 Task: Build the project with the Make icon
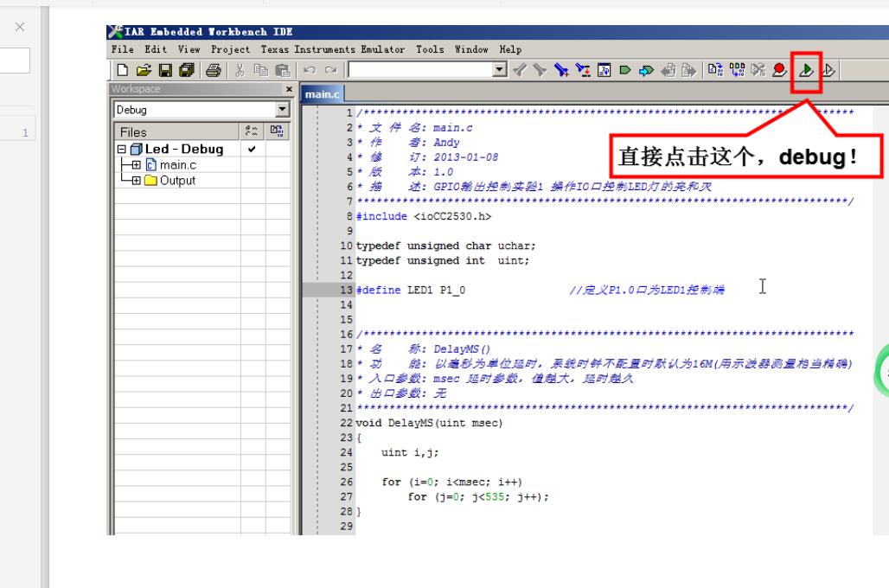tap(737, 70)
